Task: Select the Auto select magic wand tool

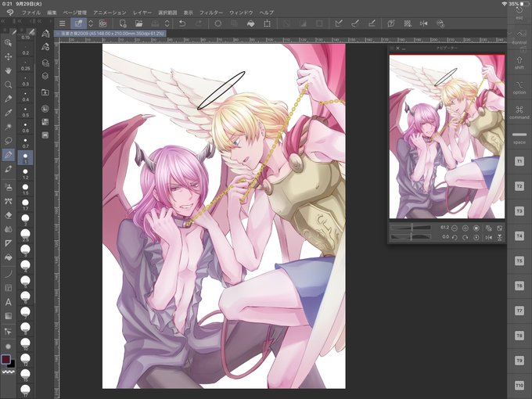Action: 9,127
